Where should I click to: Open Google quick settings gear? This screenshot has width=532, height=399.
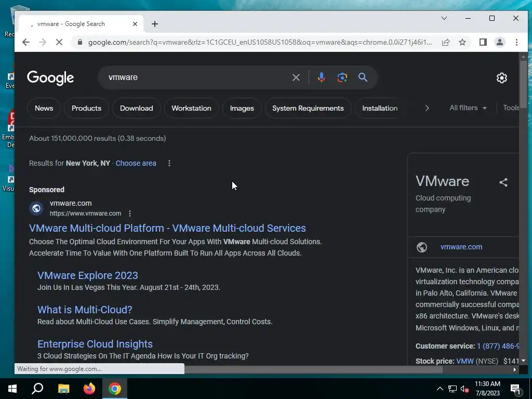click(501, 78)
